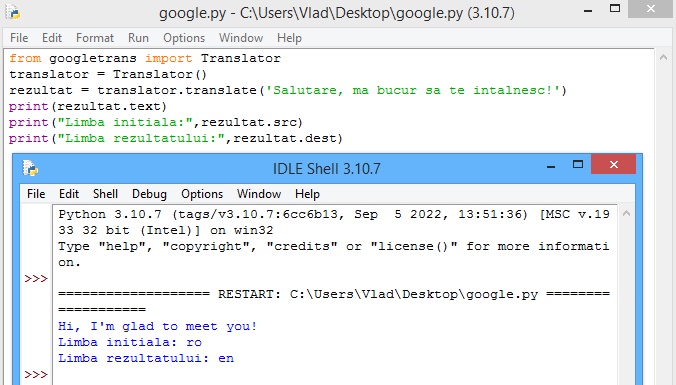Open the editor's File menu
676x385 pixels.
(19, 38)
